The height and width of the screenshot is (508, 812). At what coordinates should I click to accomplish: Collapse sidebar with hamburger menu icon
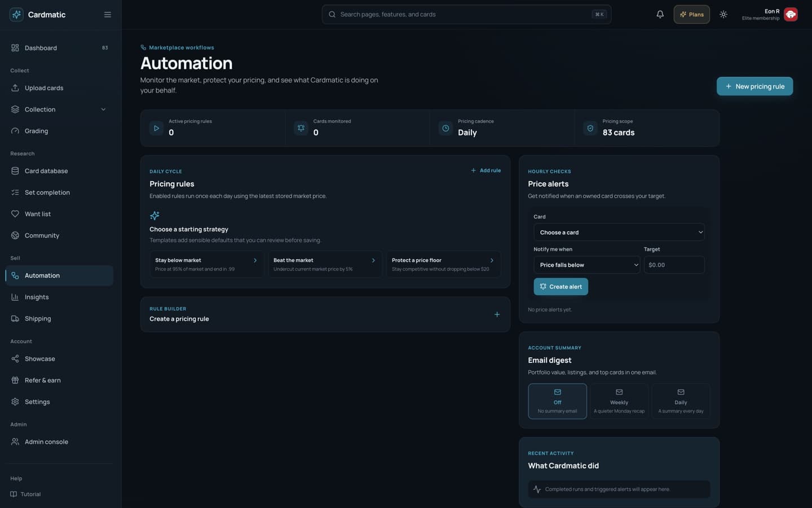[x=108, y=15]
